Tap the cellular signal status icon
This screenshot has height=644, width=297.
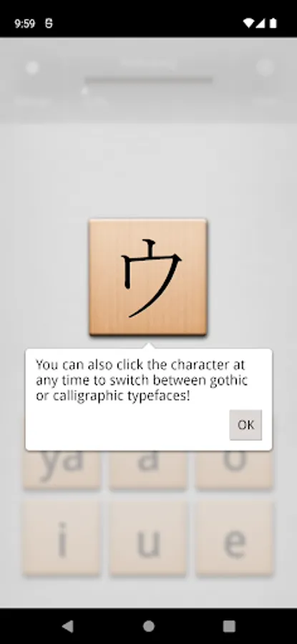coord(260,24)
